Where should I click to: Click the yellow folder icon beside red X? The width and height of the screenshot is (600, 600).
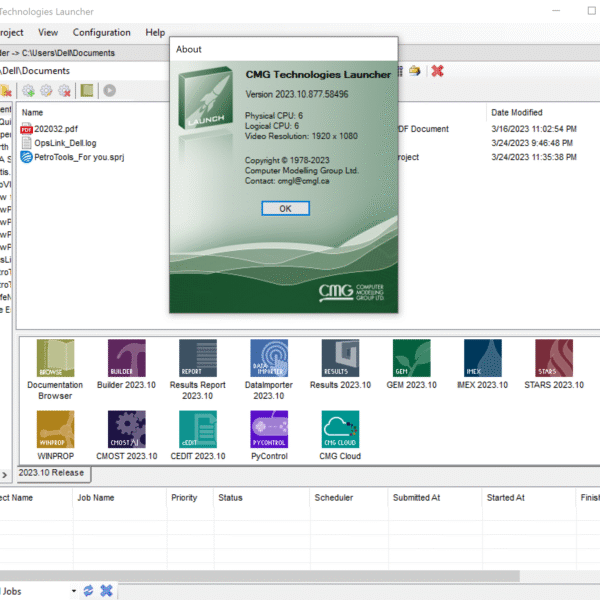415,71
